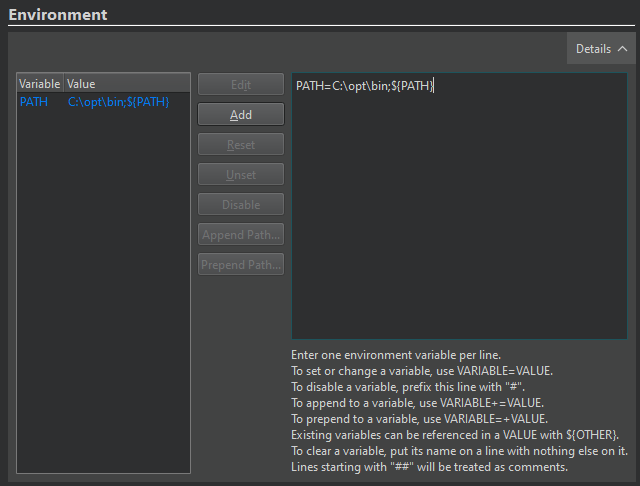The height and width of the screenshot is (486, 640).
Task: Click the C:\opt\bin;${PATH} value cell
Action: tap(118, 102)
